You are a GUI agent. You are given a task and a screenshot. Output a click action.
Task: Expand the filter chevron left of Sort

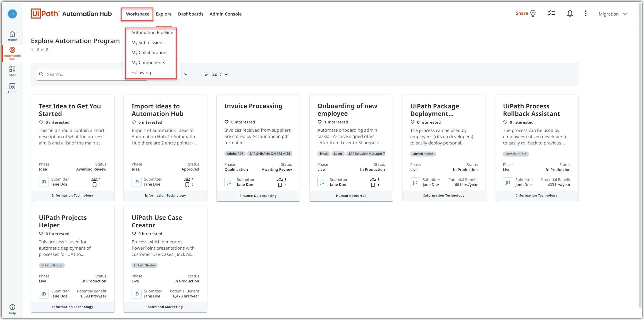tap(186, 74)
